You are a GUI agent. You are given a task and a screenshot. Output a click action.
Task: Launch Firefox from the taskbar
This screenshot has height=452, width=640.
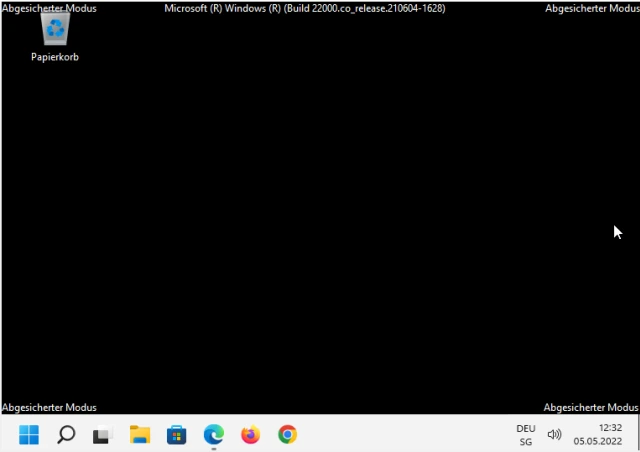pyautogui.click(x=250, y=435)
